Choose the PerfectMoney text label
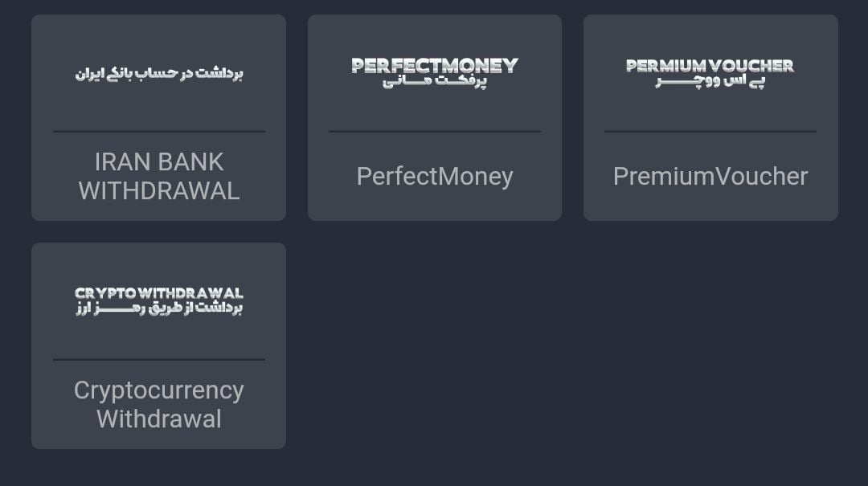The image size is (868, 486). (x=434, y=176)
